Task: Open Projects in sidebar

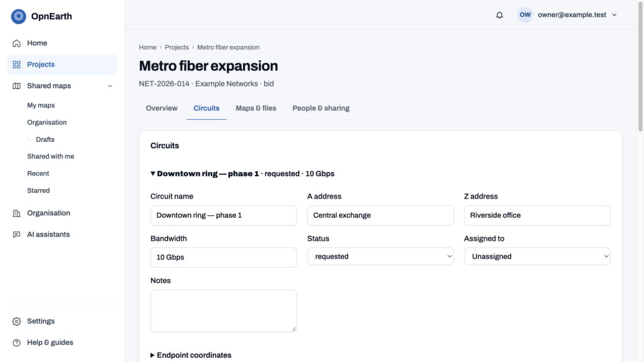Action: pyautogui.click(x=62, y=65)
